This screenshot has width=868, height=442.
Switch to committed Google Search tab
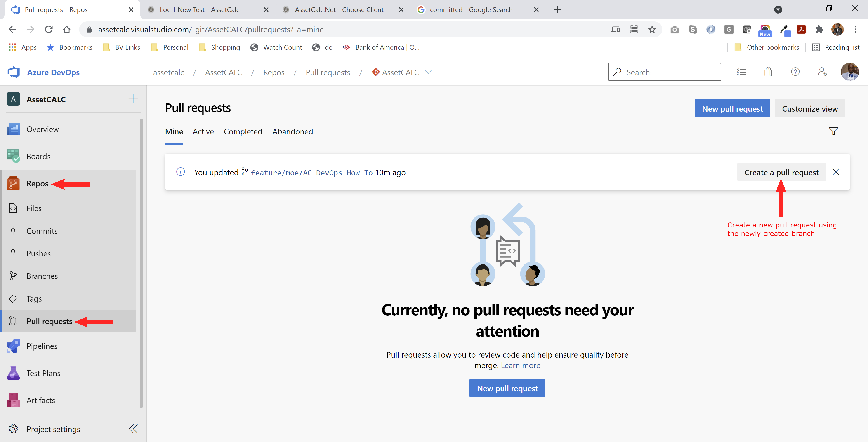(478, 9)
